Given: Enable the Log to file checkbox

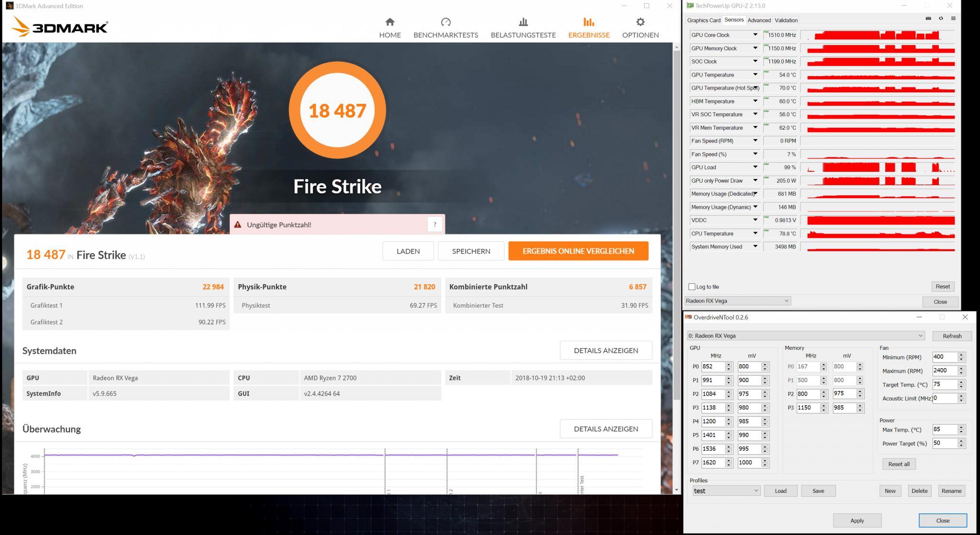Looking at the screenshot, I should point(692,287).
